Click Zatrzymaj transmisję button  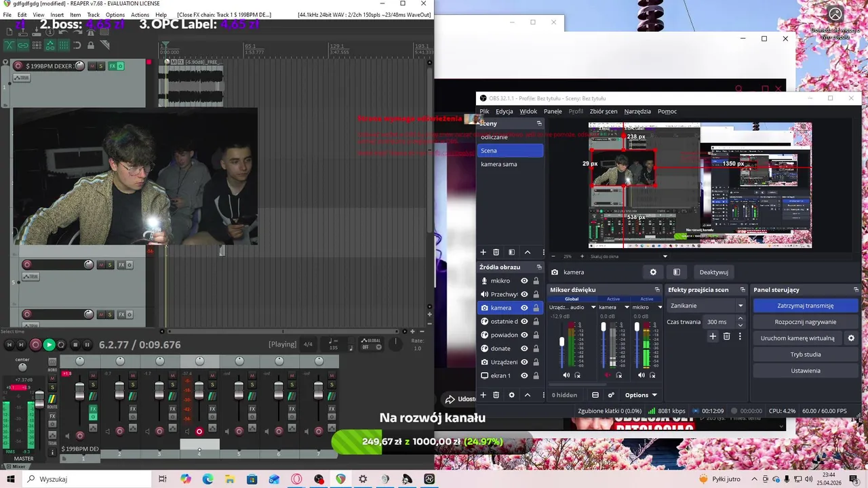point(806,306)
